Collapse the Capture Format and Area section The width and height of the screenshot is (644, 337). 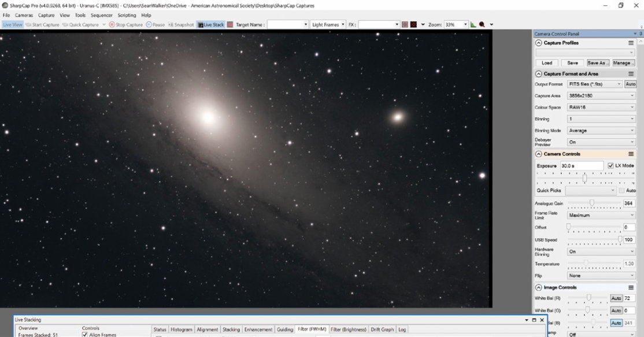pos(538,74)
